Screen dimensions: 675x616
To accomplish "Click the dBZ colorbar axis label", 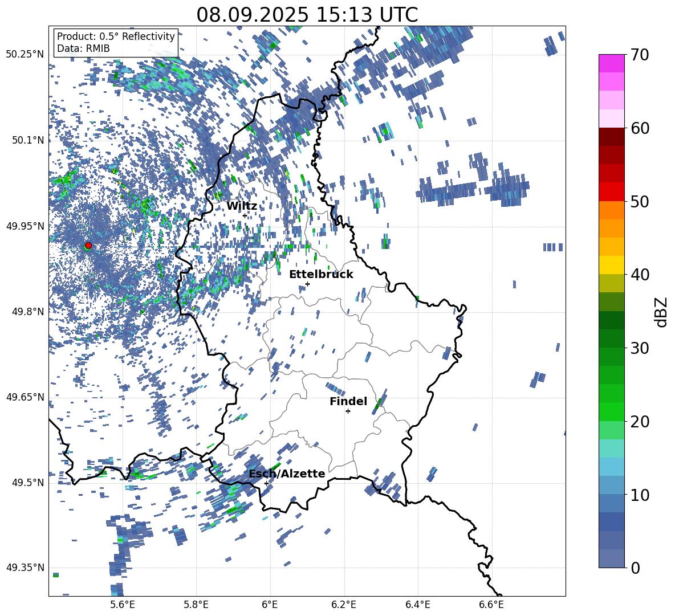I will click(662, 312).
